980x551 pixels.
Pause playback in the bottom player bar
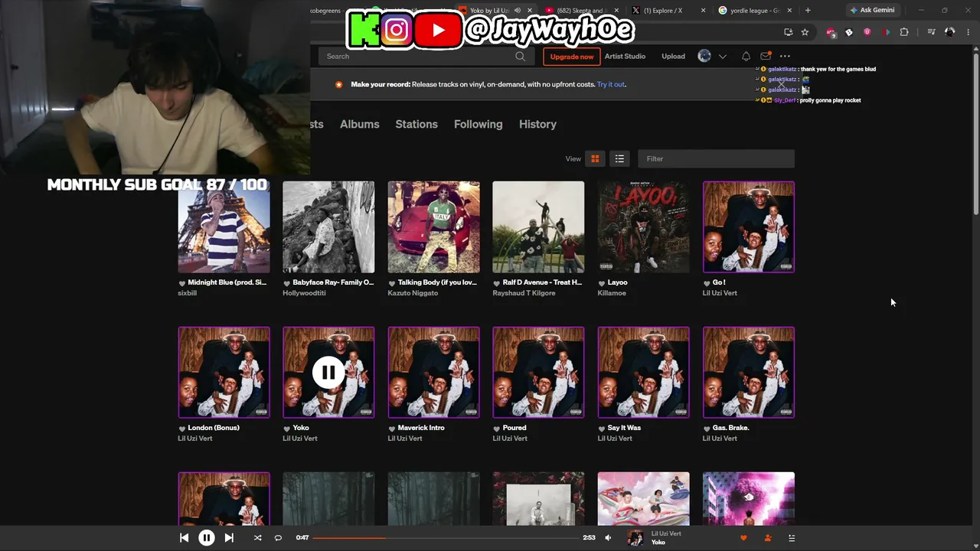click(x=207, y=538)
